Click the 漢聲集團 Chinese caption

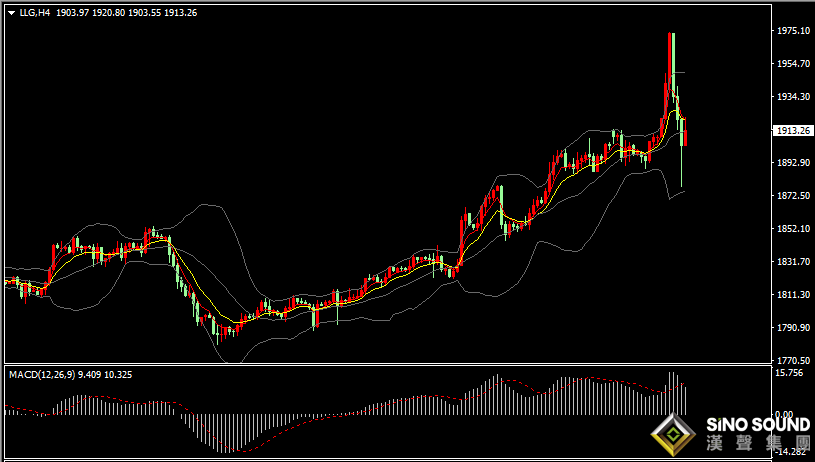click(758, 443)
